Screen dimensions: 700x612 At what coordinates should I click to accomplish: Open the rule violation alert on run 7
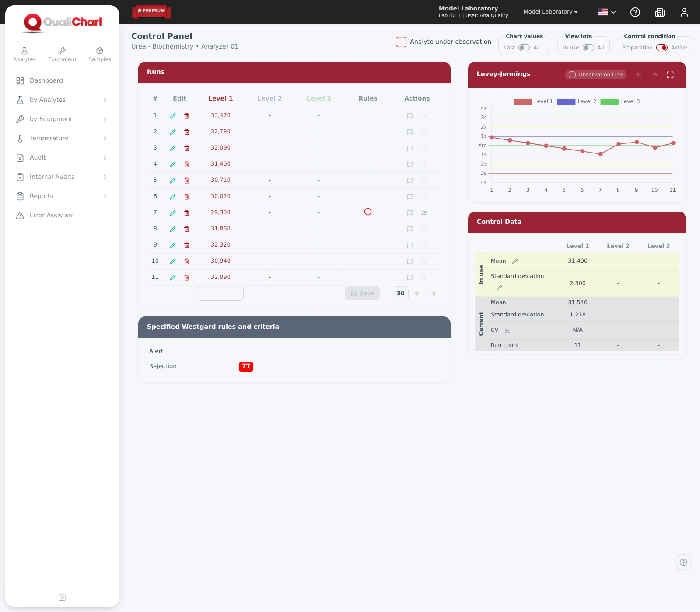368,212
